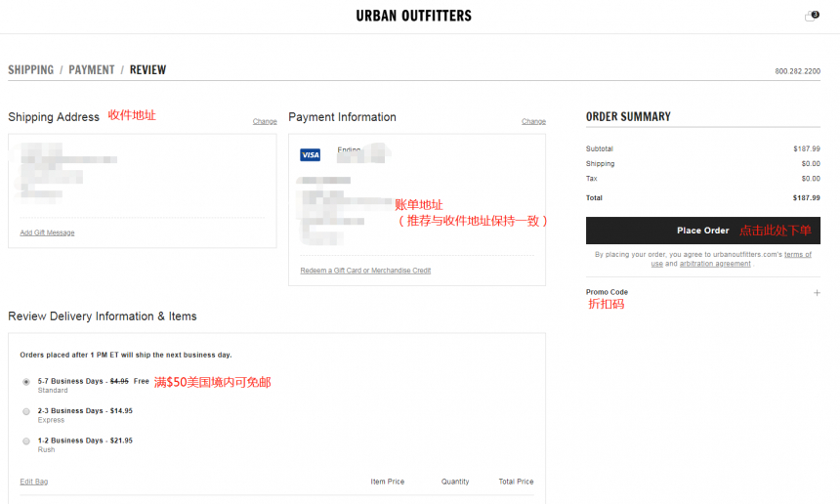The image size is (840, 504).
Task: Click the Order Summary heading
Action: 628,117
